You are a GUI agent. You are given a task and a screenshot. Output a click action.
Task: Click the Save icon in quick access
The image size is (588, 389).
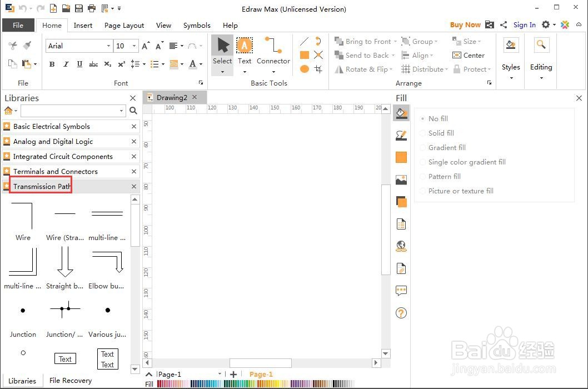(x=78, y=8)
